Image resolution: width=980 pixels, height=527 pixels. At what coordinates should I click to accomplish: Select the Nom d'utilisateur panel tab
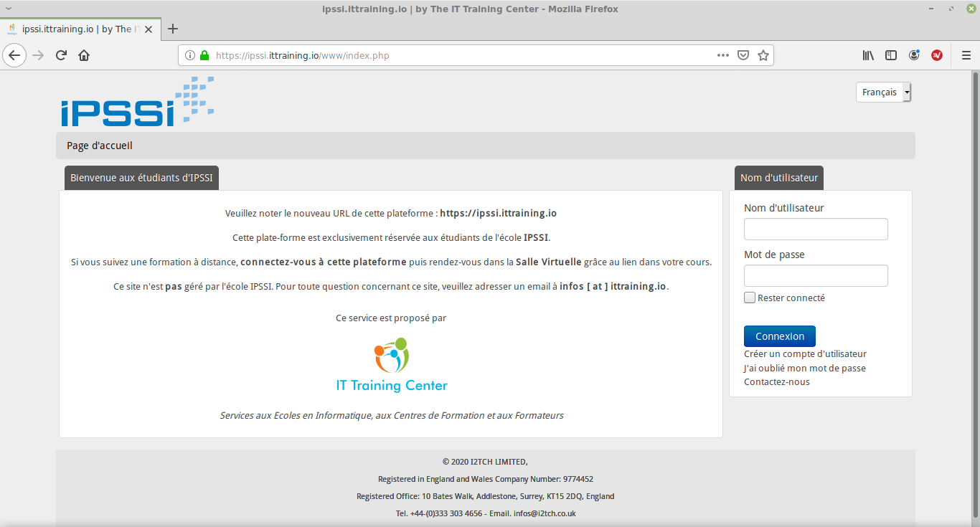point(779,178)
